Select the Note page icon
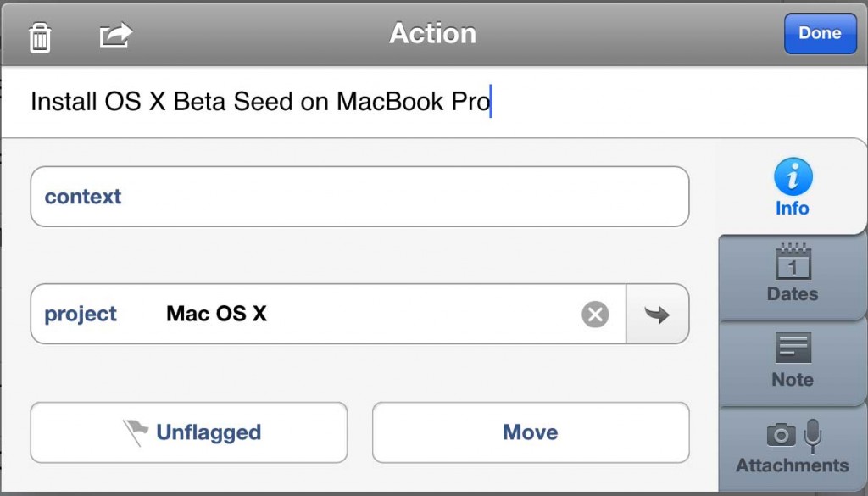 point(793,347)
